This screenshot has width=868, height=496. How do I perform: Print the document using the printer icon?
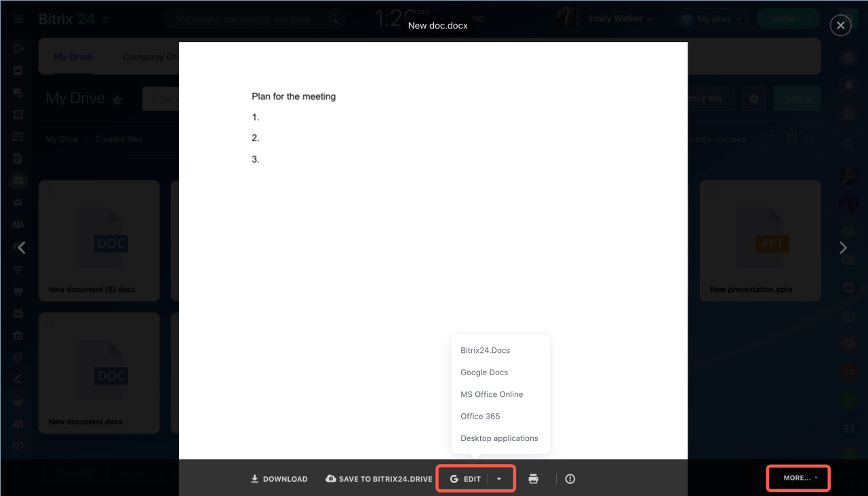[534, 479]
